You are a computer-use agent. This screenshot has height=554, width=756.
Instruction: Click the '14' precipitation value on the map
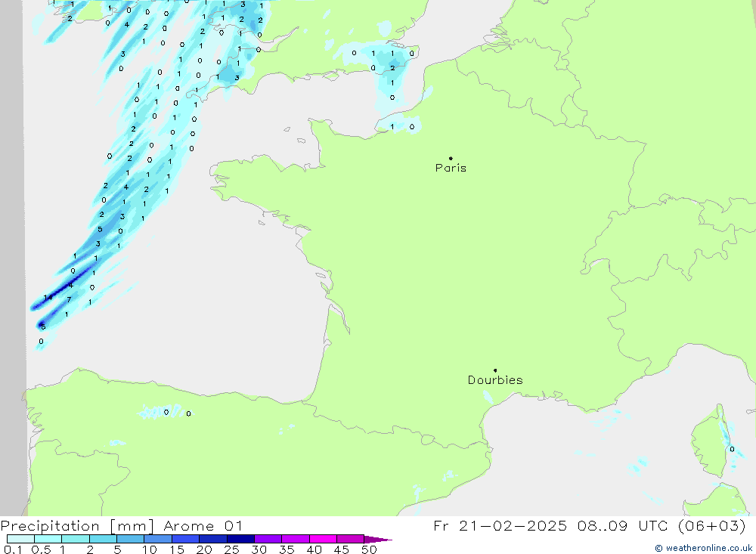pos(48,298)
